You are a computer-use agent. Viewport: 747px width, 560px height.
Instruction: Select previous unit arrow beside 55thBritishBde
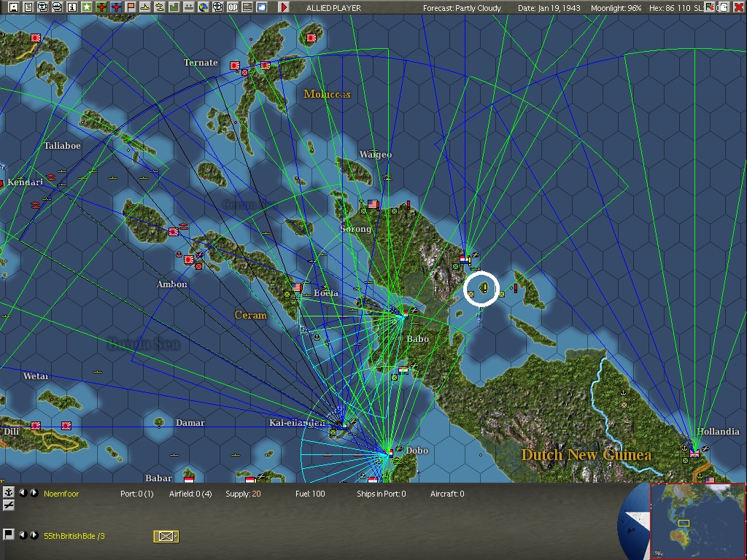pyautogui.click(x=23, y=534)
